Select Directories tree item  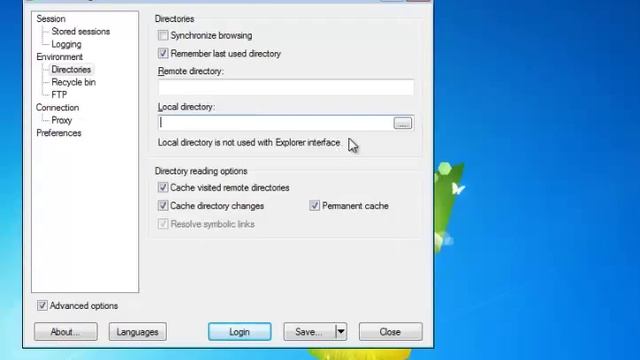pyautogui.click(x=71, y=69)
